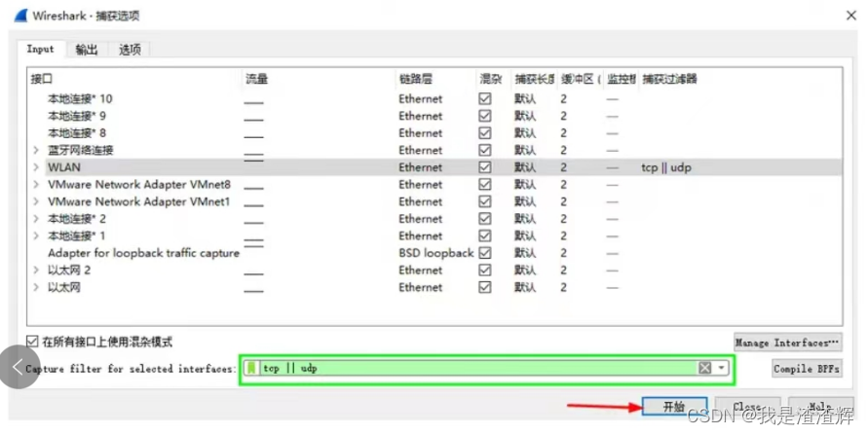Switch to the 输出 tab
Viewport: 868px width, 435px height.
(x=87, y=50)
